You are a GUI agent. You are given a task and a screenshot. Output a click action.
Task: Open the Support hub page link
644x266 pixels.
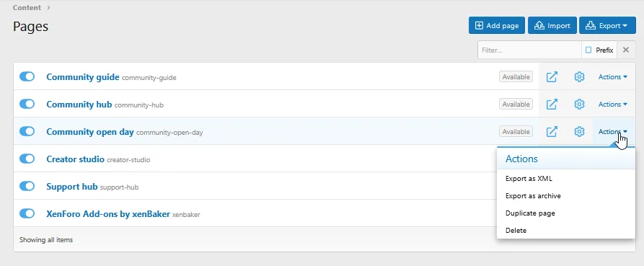pos(72,187)
